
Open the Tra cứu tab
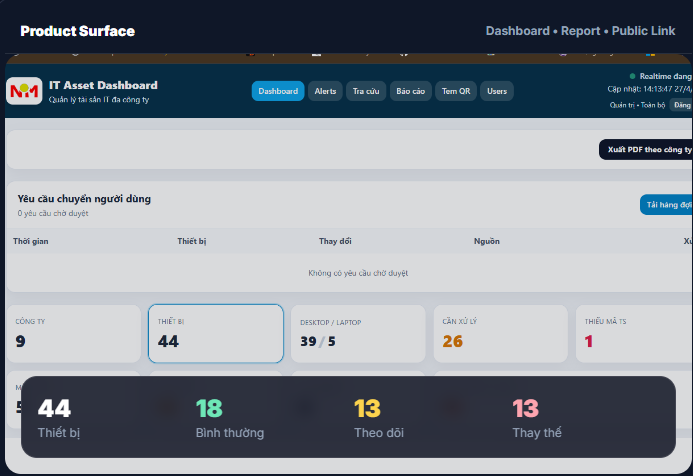pos(365,91)
